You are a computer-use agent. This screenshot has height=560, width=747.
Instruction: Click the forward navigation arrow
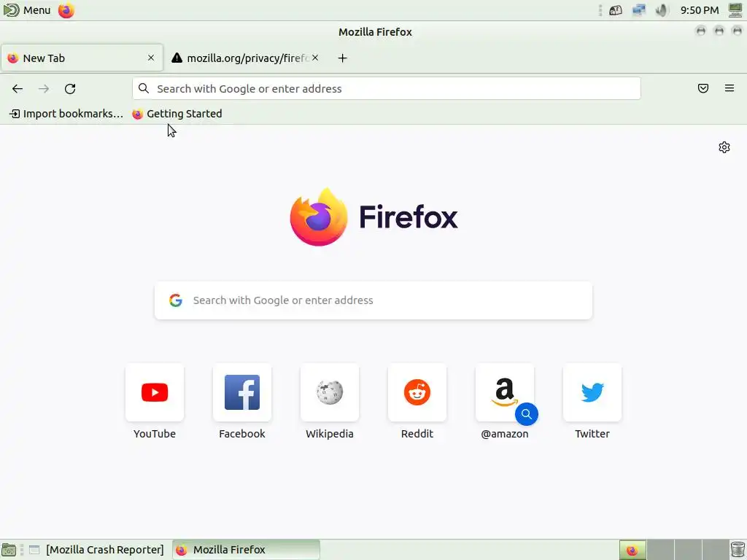44,88
